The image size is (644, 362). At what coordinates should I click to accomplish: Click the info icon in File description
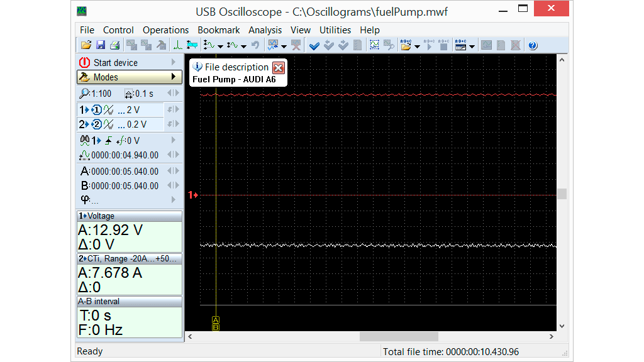(197, 67)
